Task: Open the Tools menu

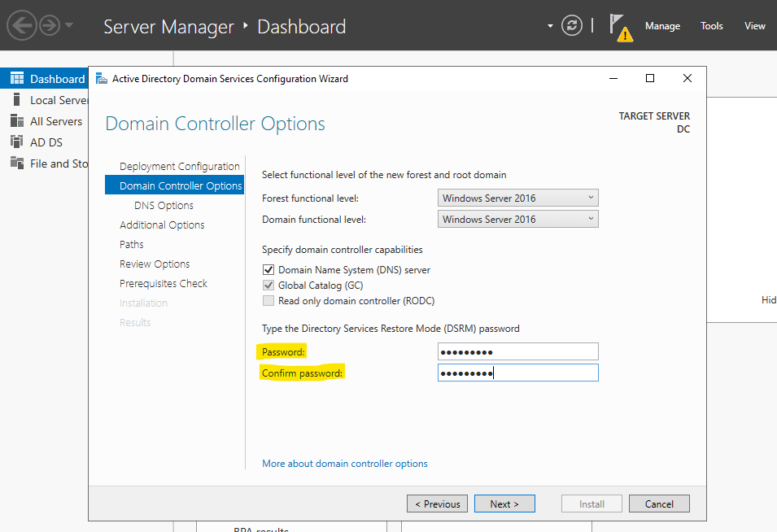Action: 711,26
